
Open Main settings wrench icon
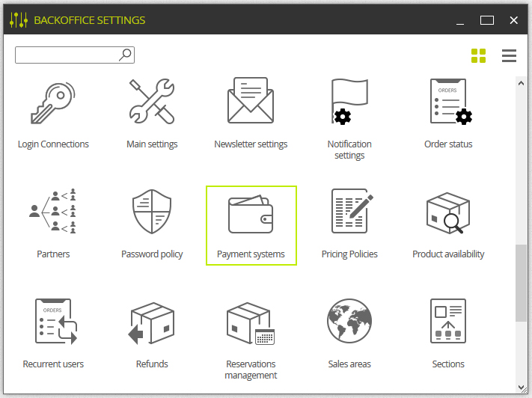point(152,101)
